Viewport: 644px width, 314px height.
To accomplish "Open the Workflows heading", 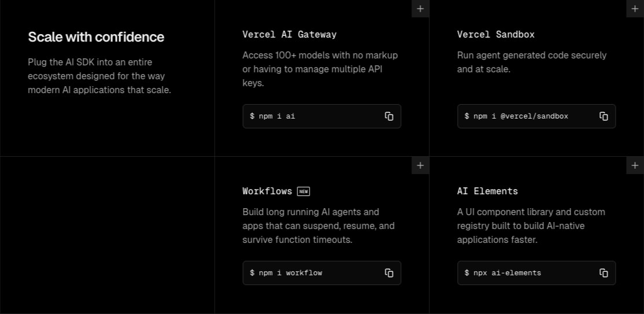I will click(267, 191).
